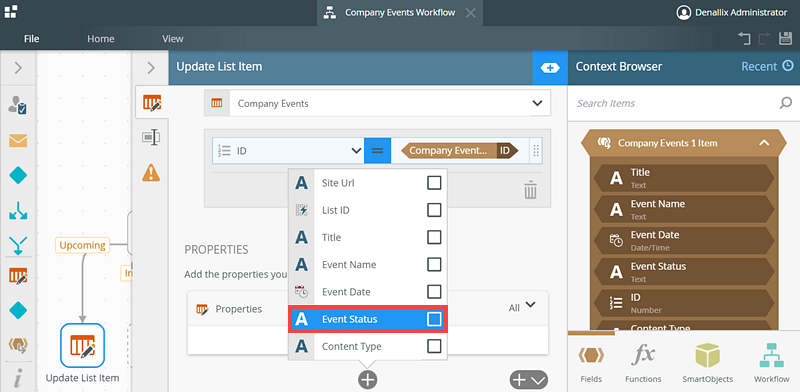
Task: Select the user task icon in the toolbox
Action: [x=18, y=105]
